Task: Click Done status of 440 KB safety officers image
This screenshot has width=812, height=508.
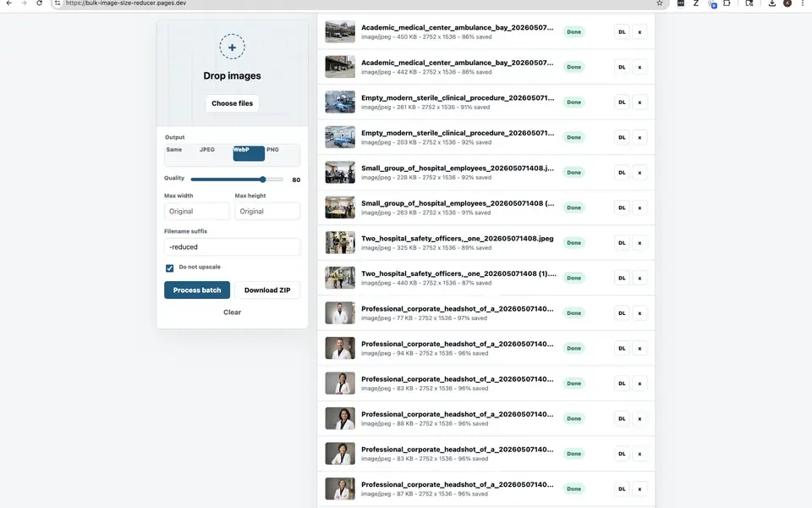Action: (573, 279)
